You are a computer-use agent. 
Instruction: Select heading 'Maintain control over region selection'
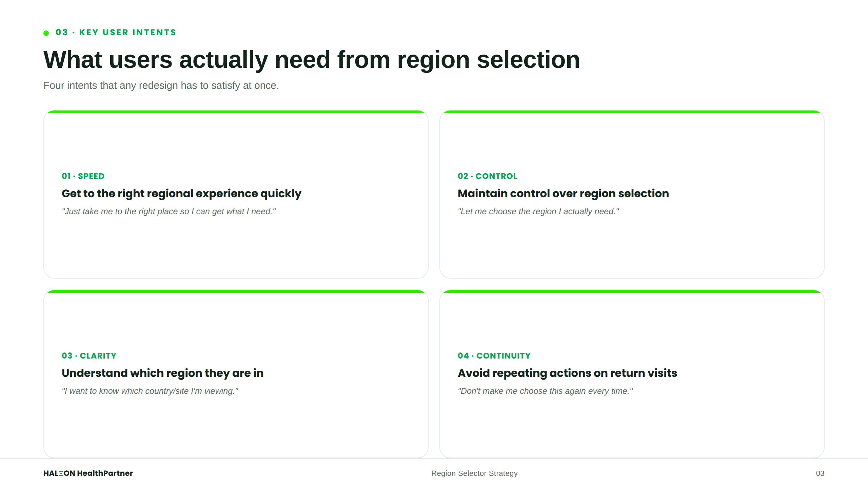pyautogui.click(x=563, y=194)
